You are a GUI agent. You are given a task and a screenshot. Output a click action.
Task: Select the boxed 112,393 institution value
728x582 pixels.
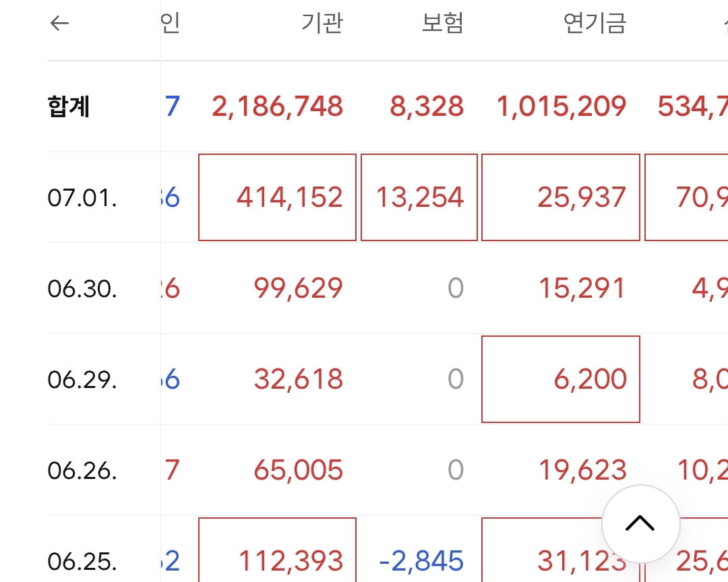pos(277,550)
